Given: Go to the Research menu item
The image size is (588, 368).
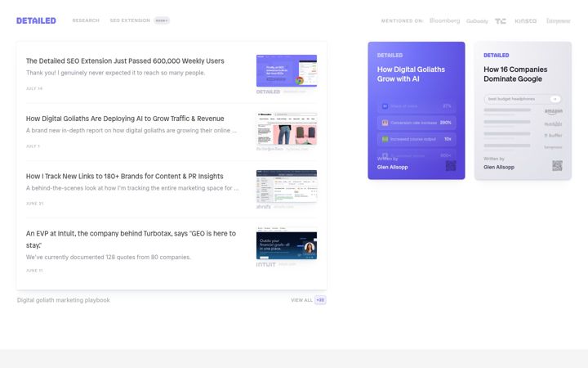Looking at the screenshot, I should tap(86, 20).
